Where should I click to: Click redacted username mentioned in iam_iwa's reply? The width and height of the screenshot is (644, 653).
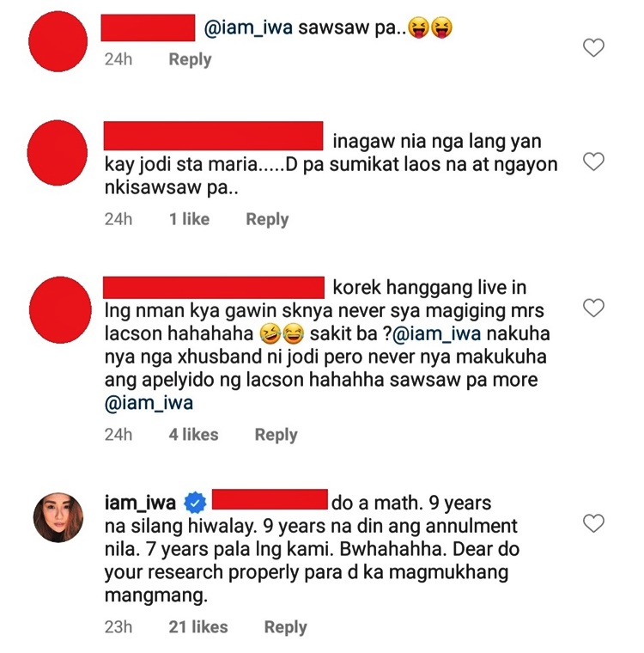270,499
